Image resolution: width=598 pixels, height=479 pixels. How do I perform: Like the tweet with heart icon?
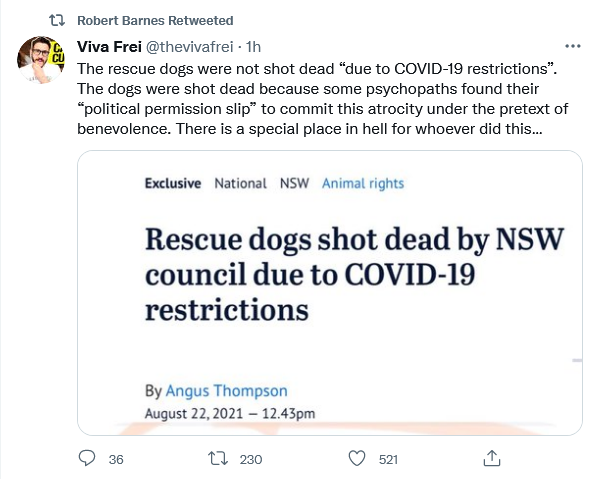pyautogui.click(x=357, y=458)
